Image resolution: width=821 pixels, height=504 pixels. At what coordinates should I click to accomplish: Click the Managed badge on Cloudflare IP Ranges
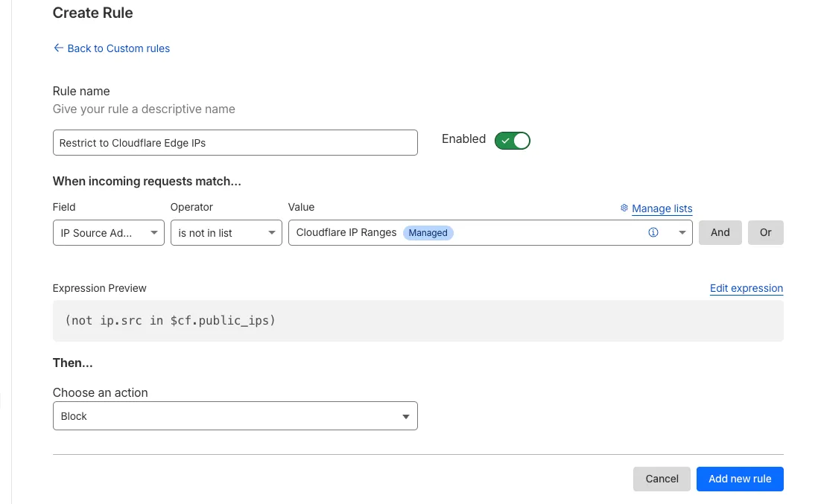pyautogui.click(x=428, y=232)
